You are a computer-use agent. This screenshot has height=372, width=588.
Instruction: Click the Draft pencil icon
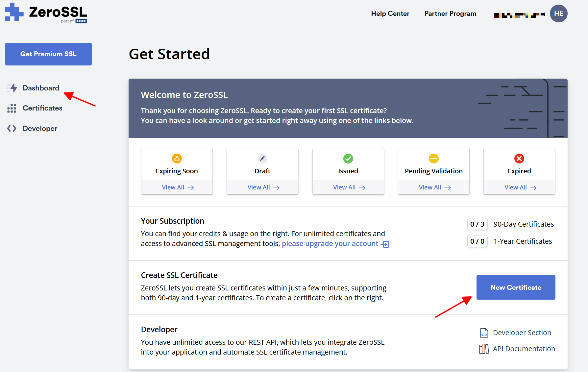[x=262, y=159]
